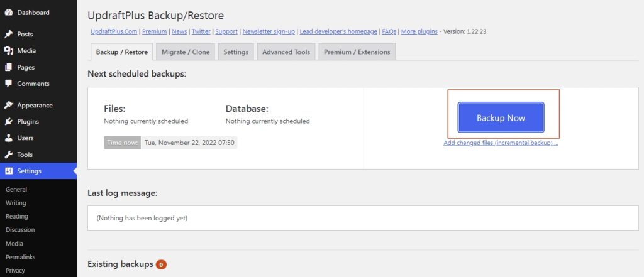Open Permalinks settings submenu
This screenshot has height=277, width=644.
click(21, 257)
